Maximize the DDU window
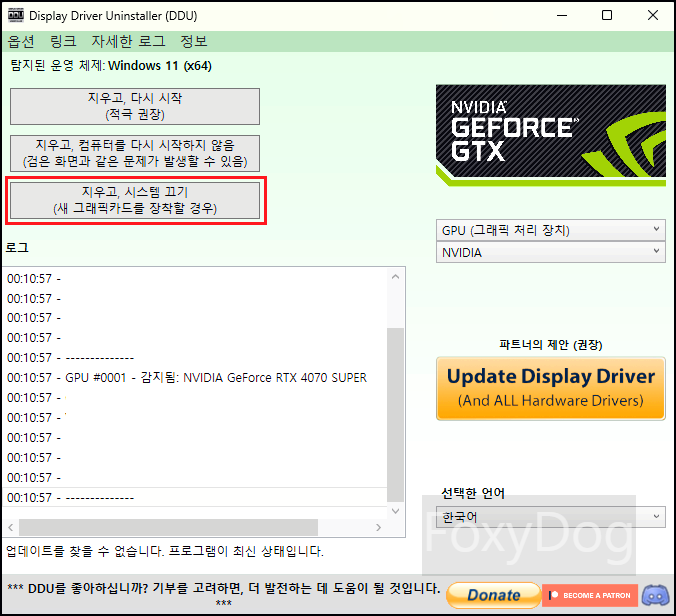Viewport: 676px width, 616px height. tap(607, 16)
